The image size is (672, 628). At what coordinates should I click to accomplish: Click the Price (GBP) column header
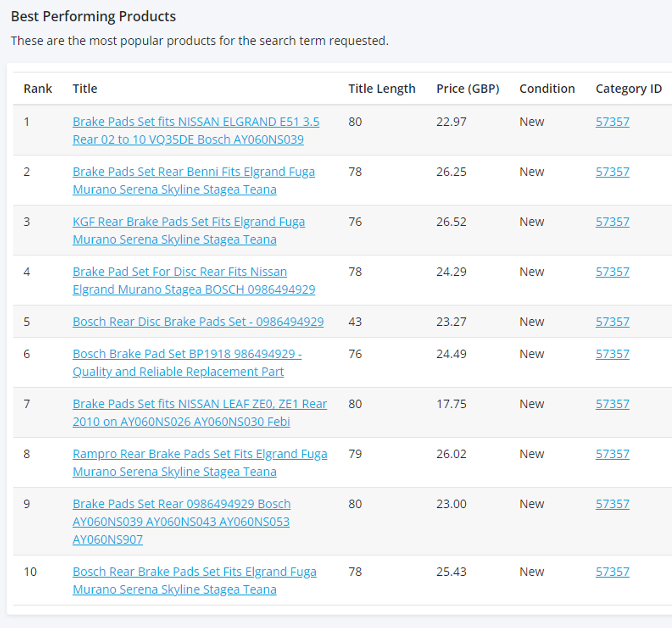tap(468, 89)
